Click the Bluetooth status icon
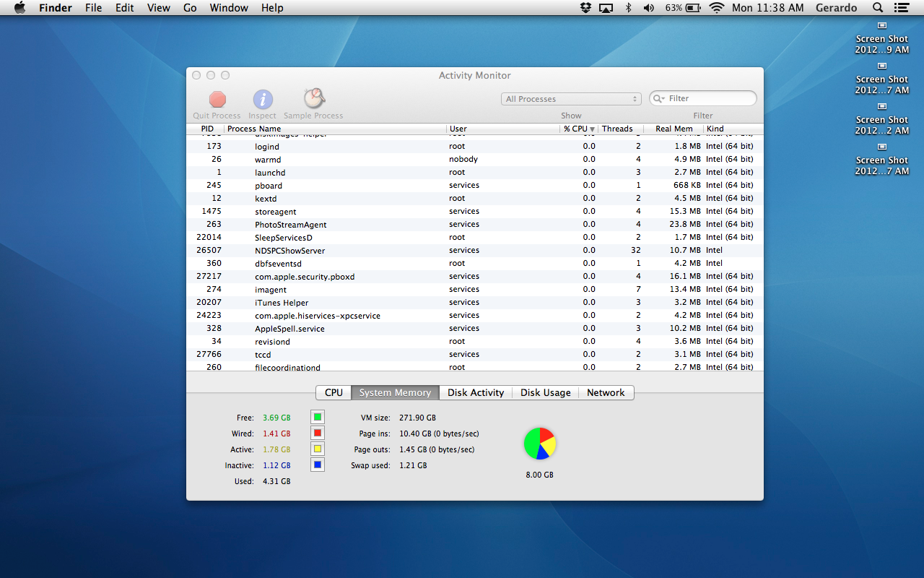Viewport: 924px width, 578px height. (628, 8)
